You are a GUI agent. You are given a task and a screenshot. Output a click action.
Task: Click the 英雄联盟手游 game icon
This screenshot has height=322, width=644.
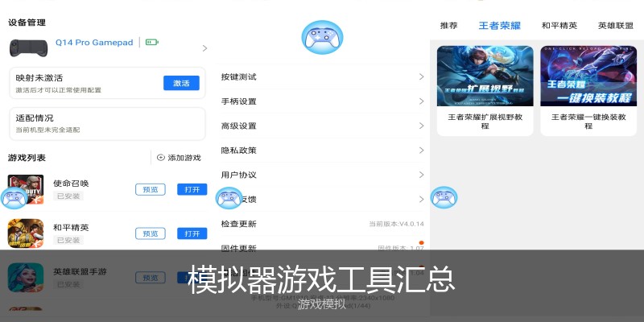click(x=26, y=278)
